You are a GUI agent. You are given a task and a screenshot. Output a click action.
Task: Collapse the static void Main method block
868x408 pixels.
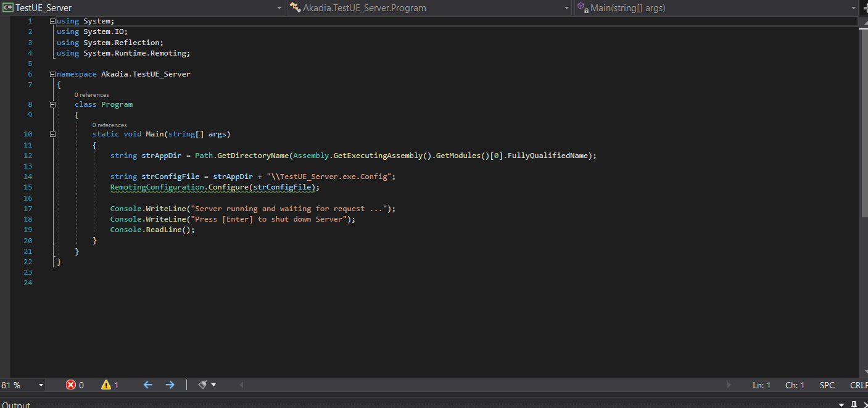[x=52, y=134]
